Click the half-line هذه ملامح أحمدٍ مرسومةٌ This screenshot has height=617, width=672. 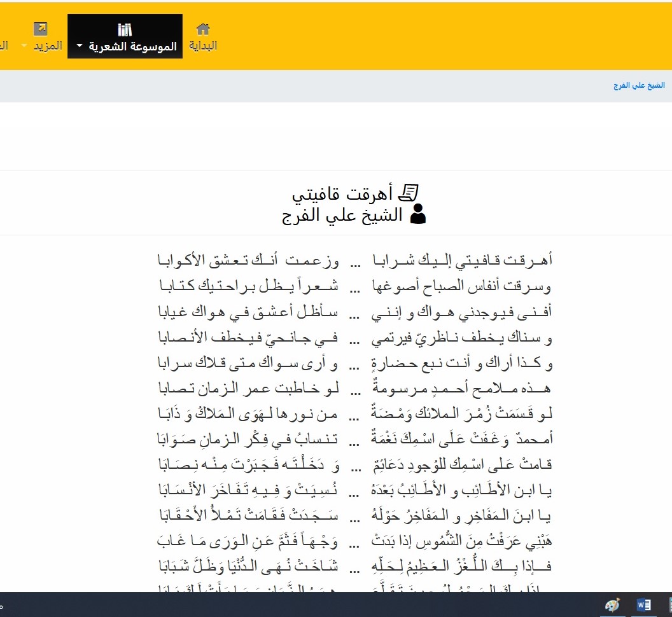pos(461,387)
